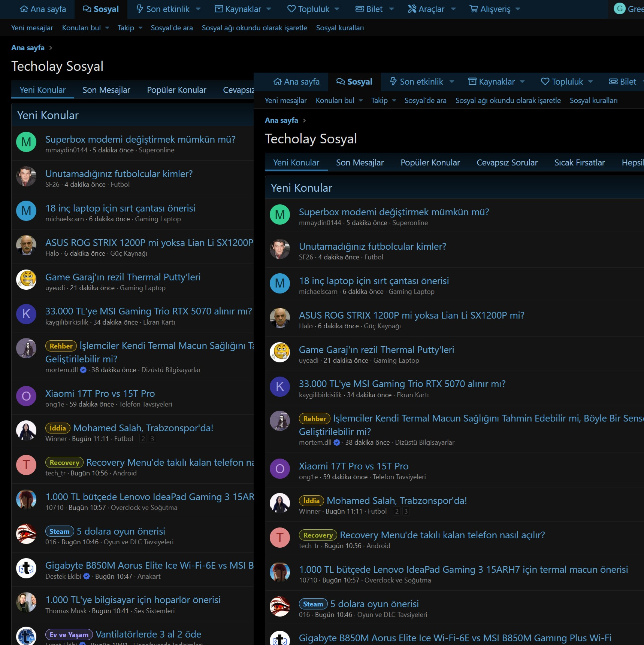Screen dimensions: 644x645
Task: Select Sosyal tab in back window navigation
Action: tap(101, 9)
